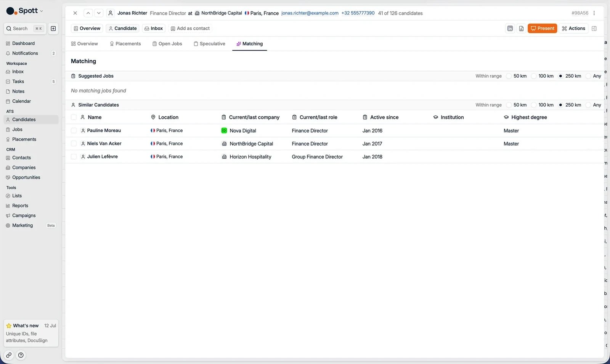Select the Speculative tab
The image size is (610, 364).
[209, 44]
